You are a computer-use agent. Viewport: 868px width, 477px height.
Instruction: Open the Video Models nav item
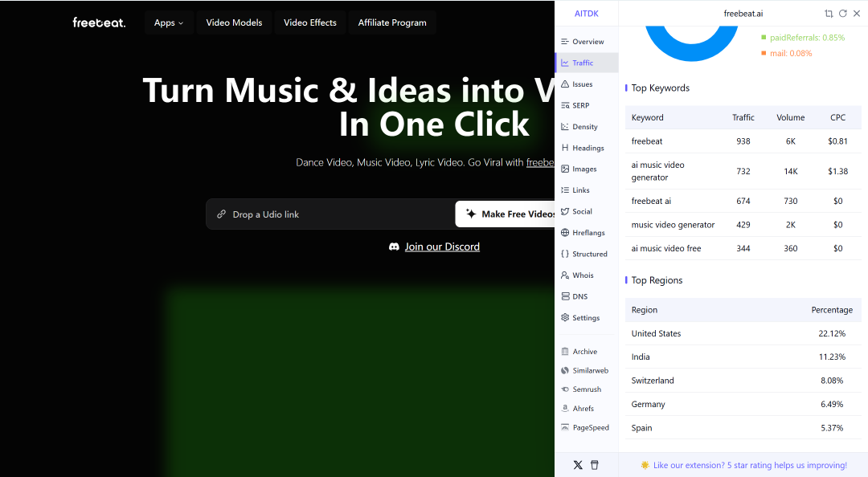click(x=234, y=22)
